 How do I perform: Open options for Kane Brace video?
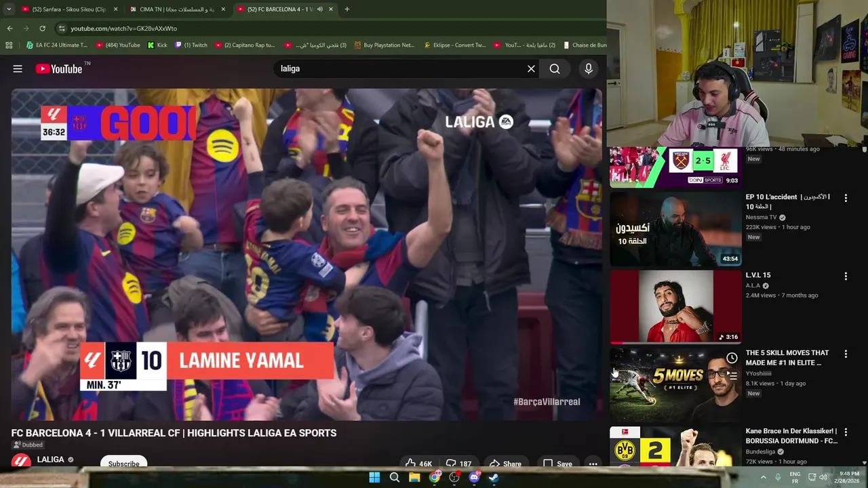coord(846,432)
